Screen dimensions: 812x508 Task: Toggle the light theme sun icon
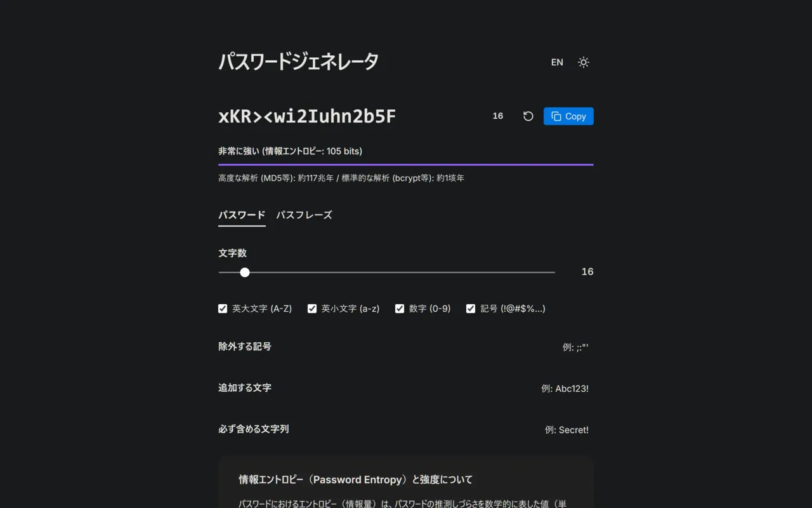584,62
